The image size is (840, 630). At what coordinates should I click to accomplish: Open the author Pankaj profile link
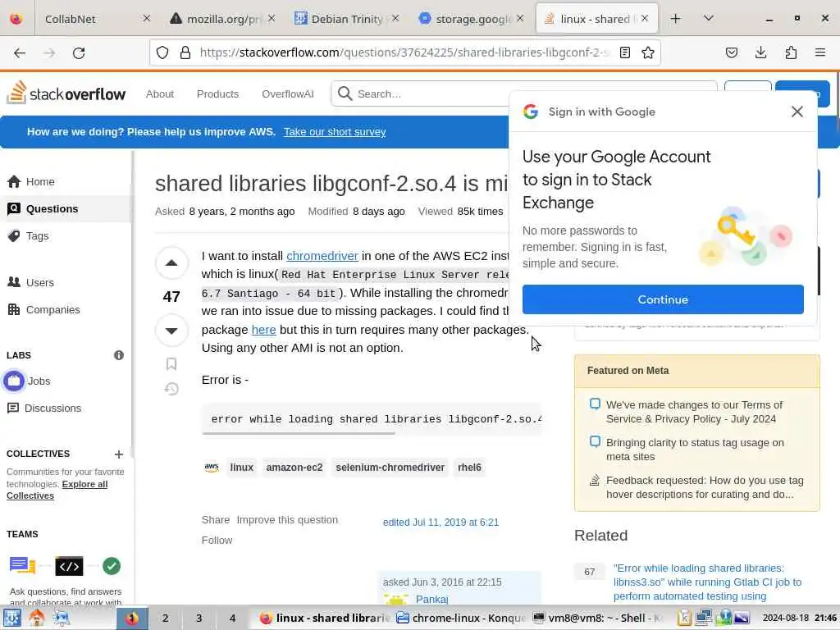coord(431,600)
